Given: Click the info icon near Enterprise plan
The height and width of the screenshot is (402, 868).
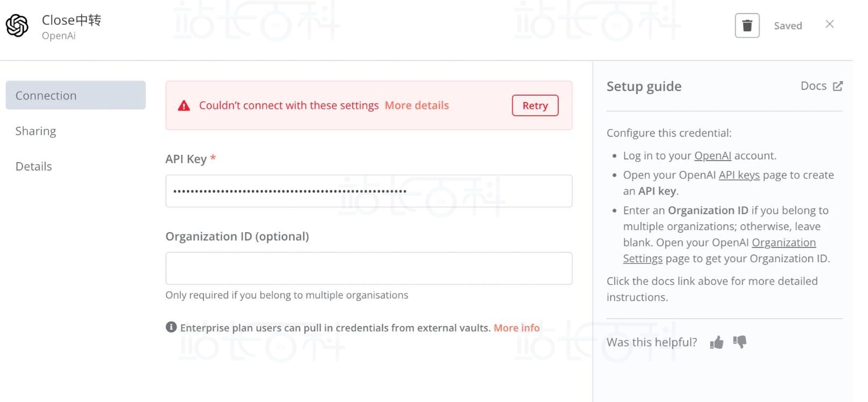Looking at the screenshot, I should click(x=171, y=327).
